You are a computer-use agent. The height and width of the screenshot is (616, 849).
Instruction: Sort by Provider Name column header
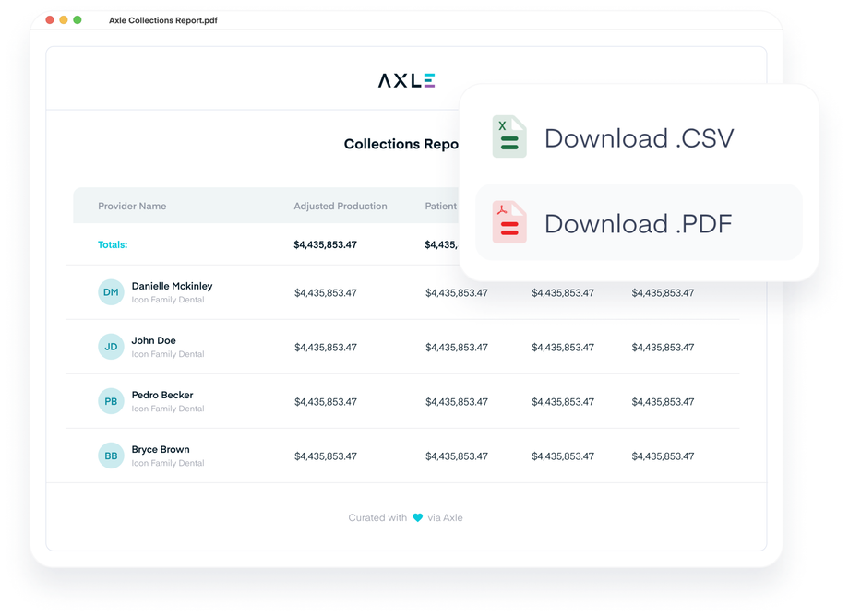(x=132, y=207)
